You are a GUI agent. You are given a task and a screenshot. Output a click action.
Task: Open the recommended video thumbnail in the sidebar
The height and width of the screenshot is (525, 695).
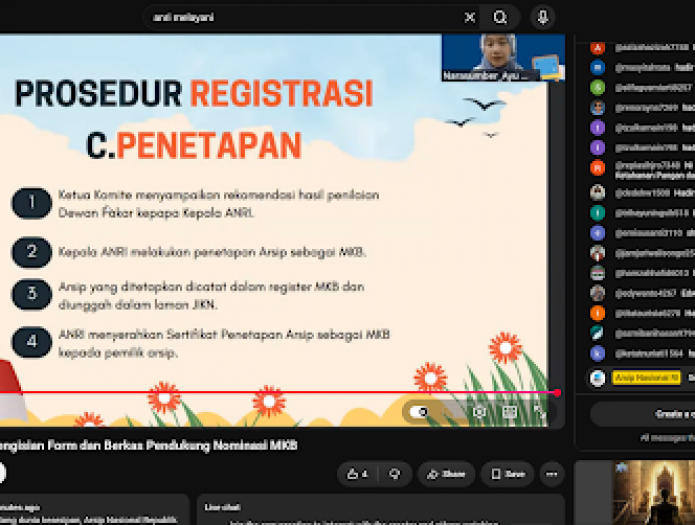(x=654, y=492)
